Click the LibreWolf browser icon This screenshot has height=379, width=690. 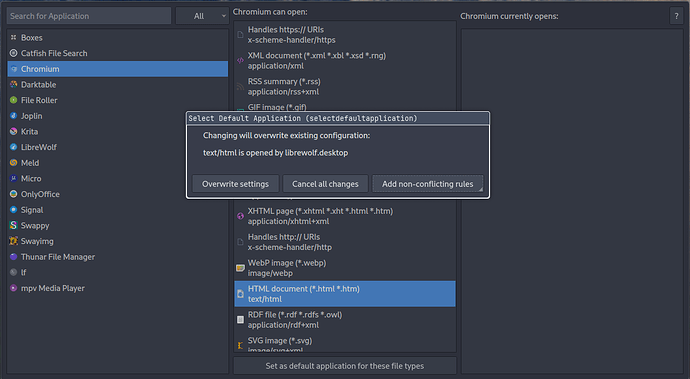point(14,147)
